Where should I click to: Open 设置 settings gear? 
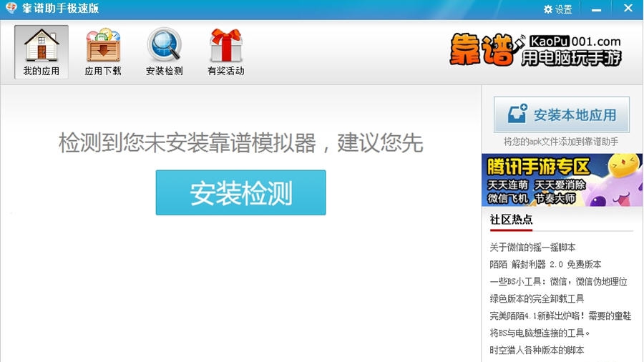557,9
